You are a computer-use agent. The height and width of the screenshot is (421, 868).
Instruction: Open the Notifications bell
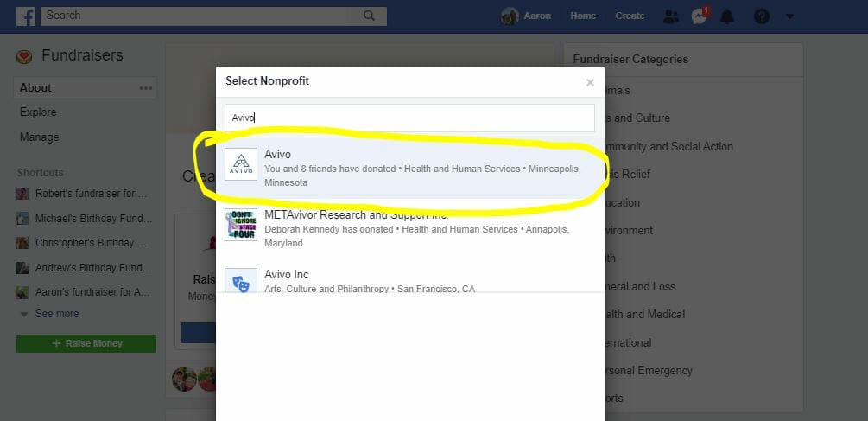tap(727, 16)
